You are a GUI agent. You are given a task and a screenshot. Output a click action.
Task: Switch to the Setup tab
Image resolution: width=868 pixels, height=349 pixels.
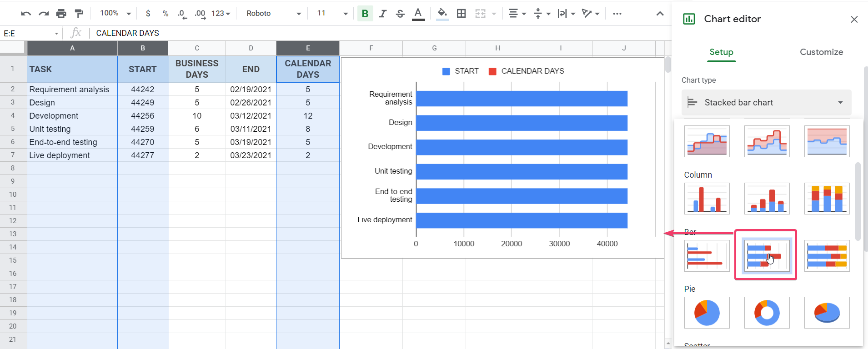click(721, 52)
